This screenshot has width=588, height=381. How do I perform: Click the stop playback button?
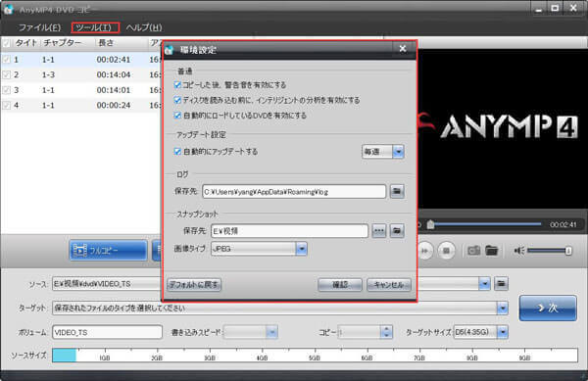point(446,251)
